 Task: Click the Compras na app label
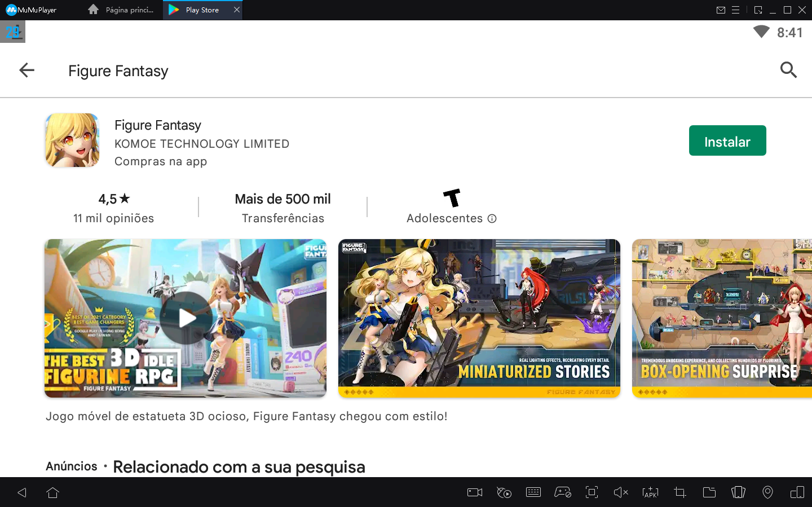click(161, 161)
